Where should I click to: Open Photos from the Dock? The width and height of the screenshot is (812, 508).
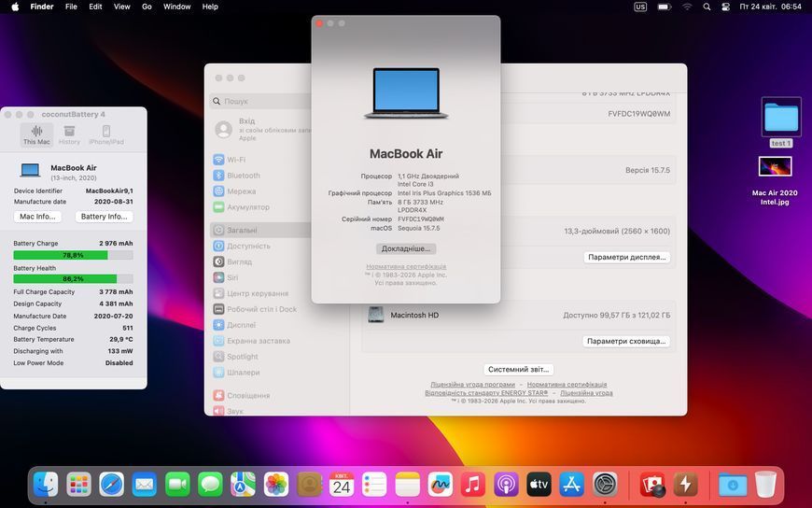(276, 485)
